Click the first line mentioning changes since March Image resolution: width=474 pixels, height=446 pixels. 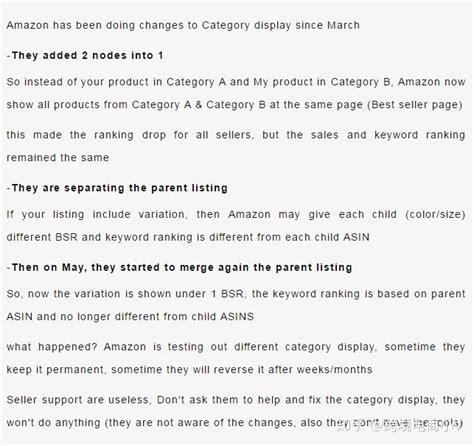pos(183,25)
